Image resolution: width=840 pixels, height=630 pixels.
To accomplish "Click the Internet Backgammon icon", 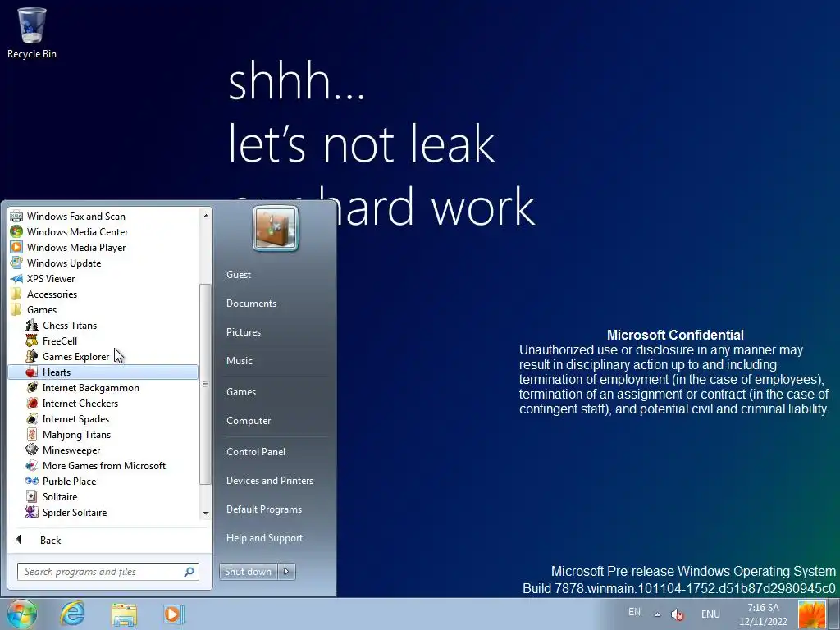I will 32,387.
